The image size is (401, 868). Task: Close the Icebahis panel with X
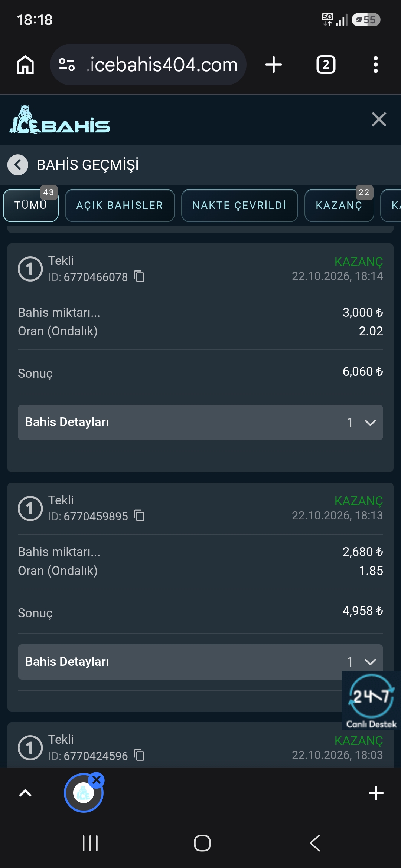click(379, 119)
